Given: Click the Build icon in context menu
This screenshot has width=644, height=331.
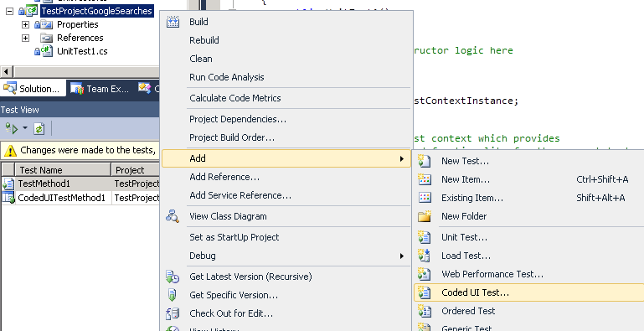Looking at the screenshot, I should pos(173,22).
